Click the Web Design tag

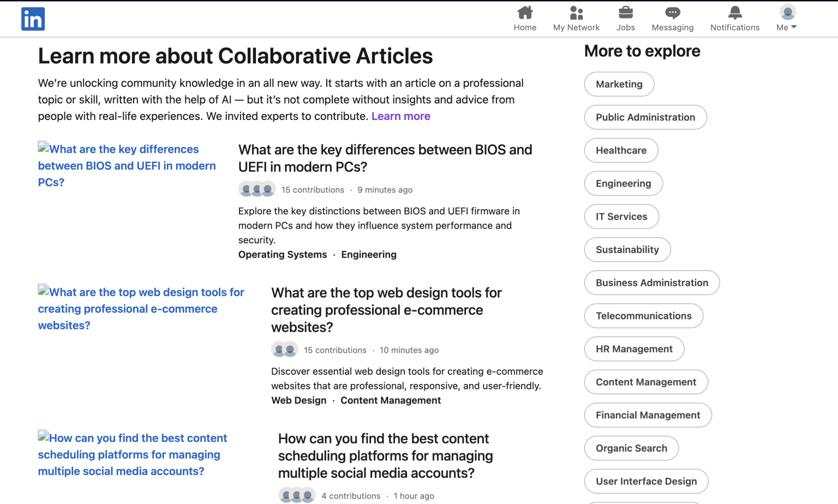pos(298,400)
